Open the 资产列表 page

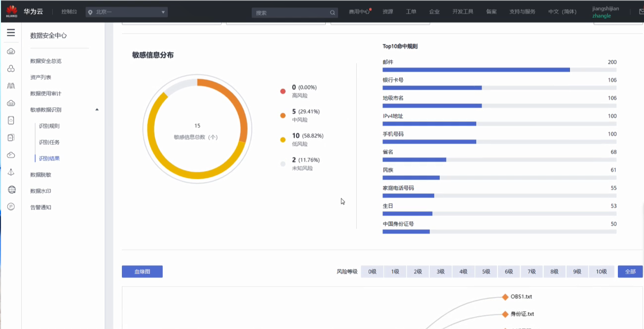pos(40,78)
